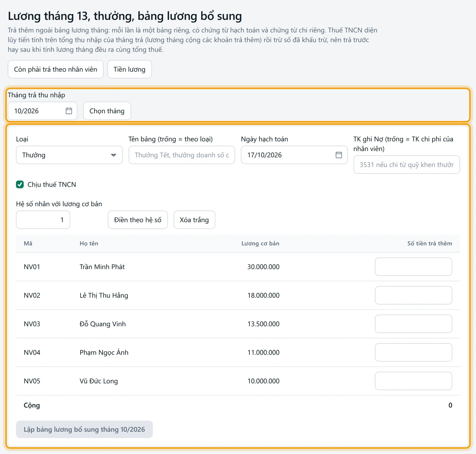Focus the Hệ số nhân với lương cơ bản field
The width and height of the screenshot is (476, 454).
coord(43,220)
